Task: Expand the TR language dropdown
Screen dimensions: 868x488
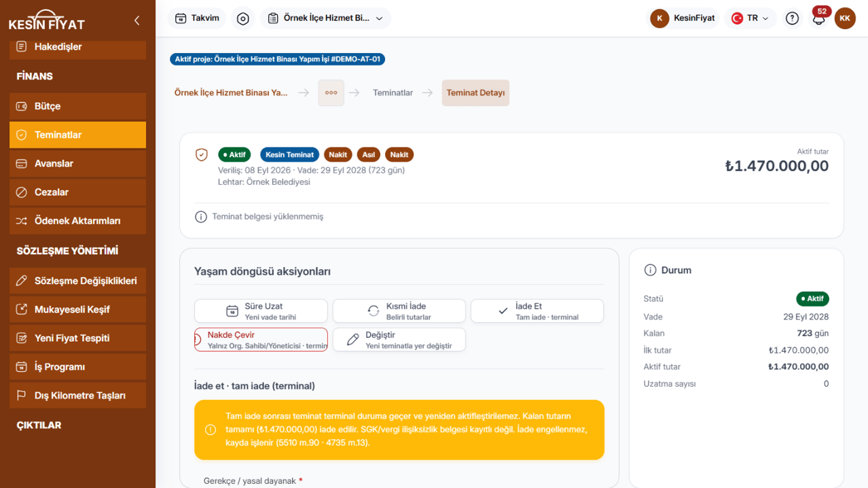Action: tap(751, 18)
